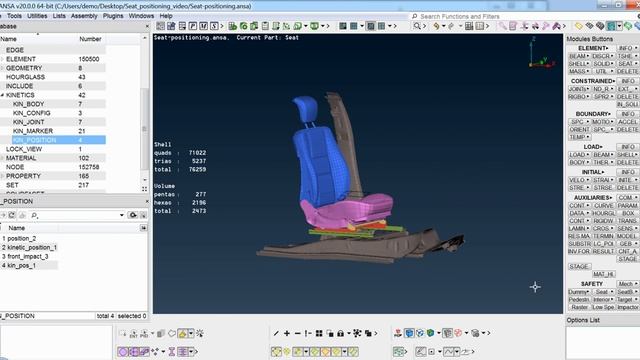Click the _POSITION list search field
This screenshot has width=640, height=360.
pos(76,215)
